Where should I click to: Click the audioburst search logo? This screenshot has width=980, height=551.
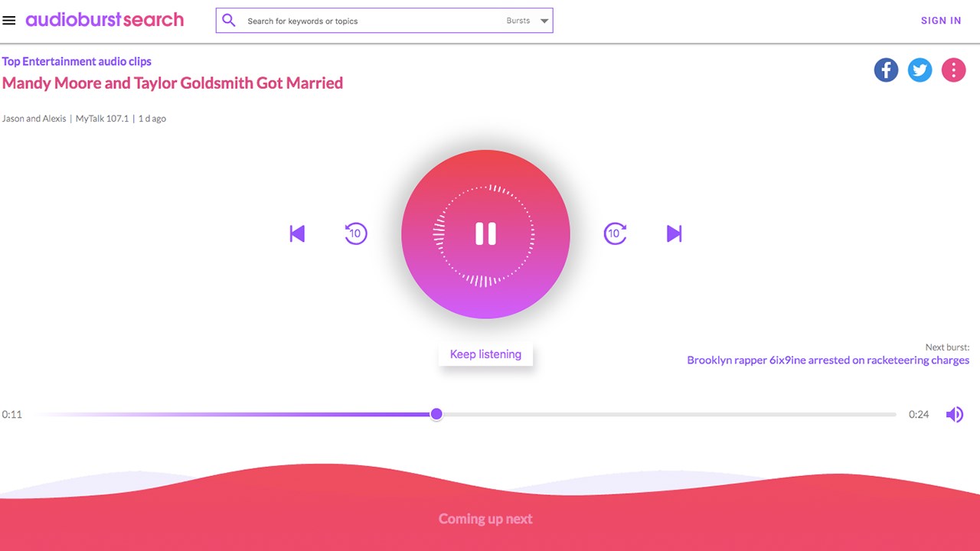[105, 20]
